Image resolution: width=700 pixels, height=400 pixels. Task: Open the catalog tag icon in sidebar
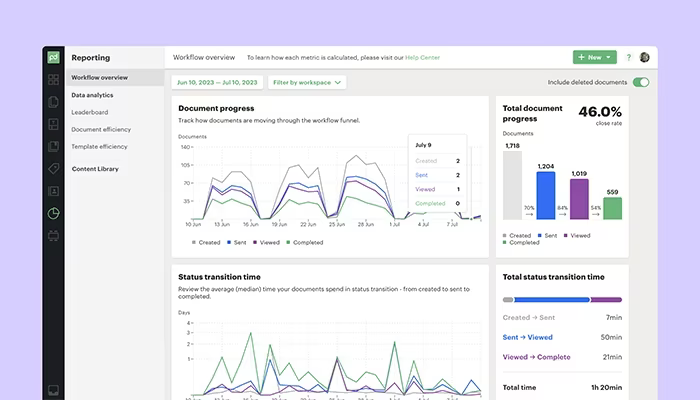click(54, 169)
